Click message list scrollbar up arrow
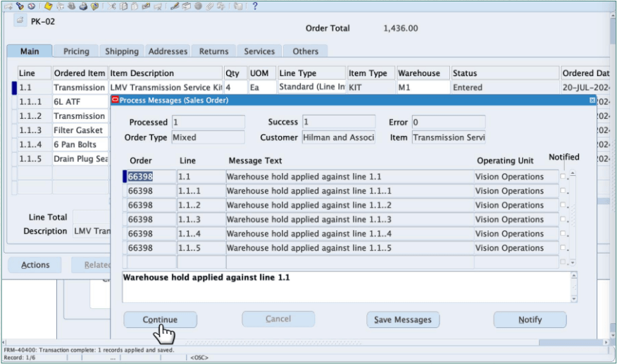 click(x=573, y=173)
